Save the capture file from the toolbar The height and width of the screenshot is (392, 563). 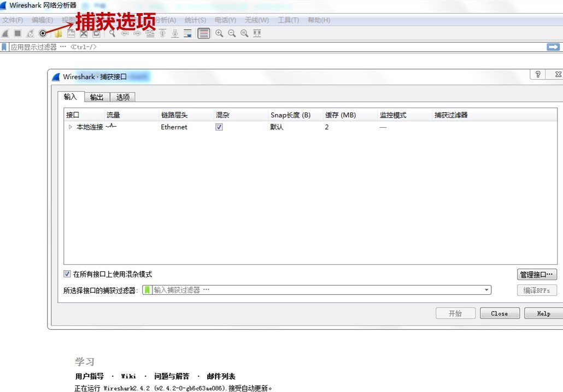pyautogui.click(x=71, y=33)
